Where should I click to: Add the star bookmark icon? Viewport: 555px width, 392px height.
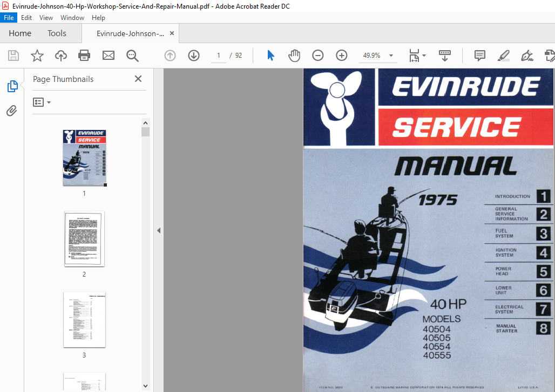click(x=37, y=56)
